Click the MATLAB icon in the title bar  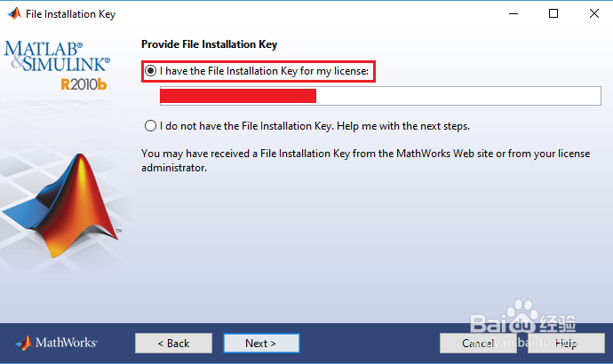point(12,14)
